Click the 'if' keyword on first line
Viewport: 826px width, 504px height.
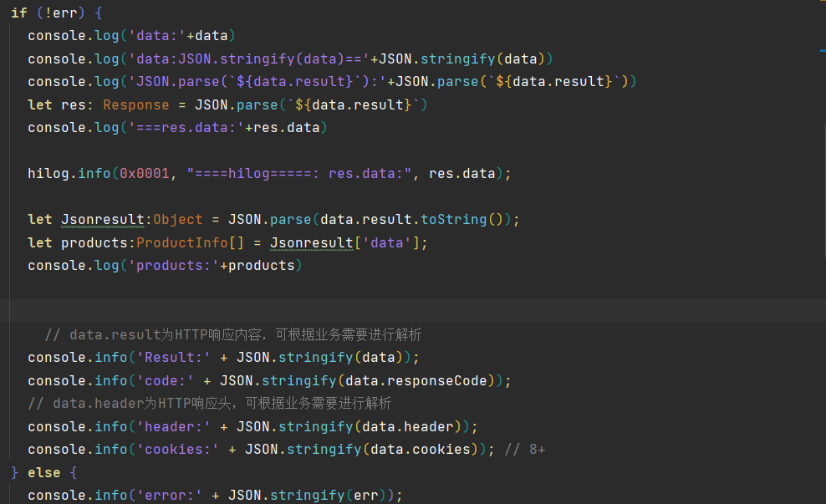coord(18,13)
